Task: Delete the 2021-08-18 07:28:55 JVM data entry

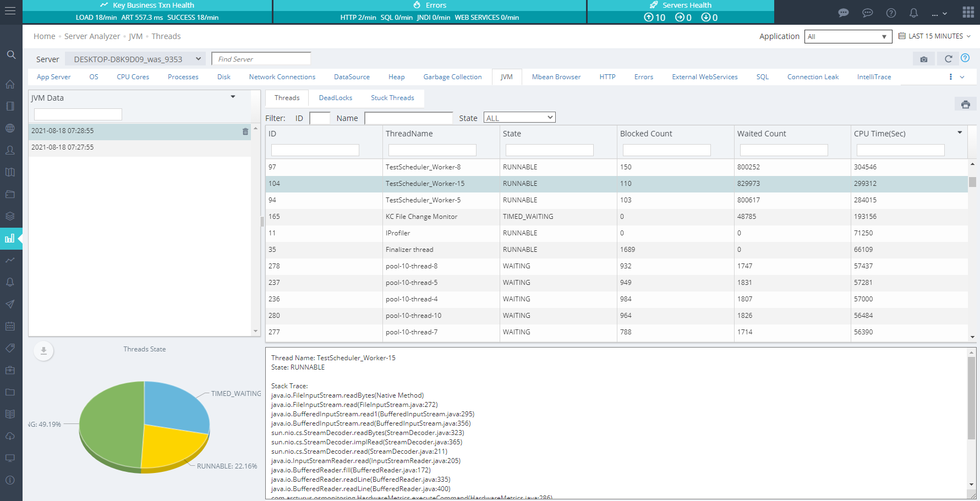Action: [245, 131]
